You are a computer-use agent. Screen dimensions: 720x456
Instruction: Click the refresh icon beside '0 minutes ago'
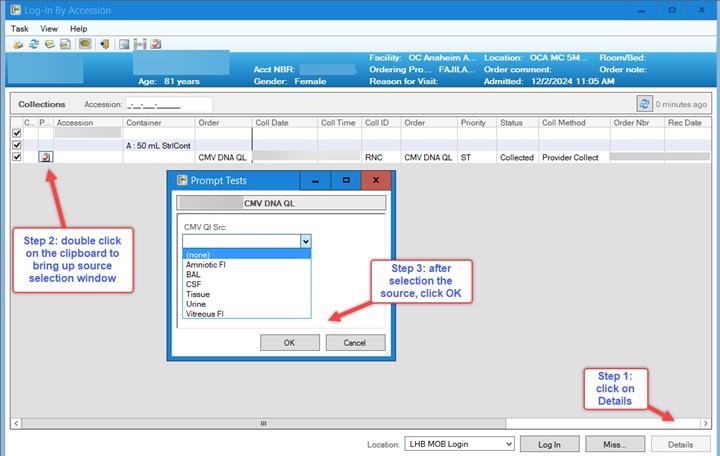645,104
